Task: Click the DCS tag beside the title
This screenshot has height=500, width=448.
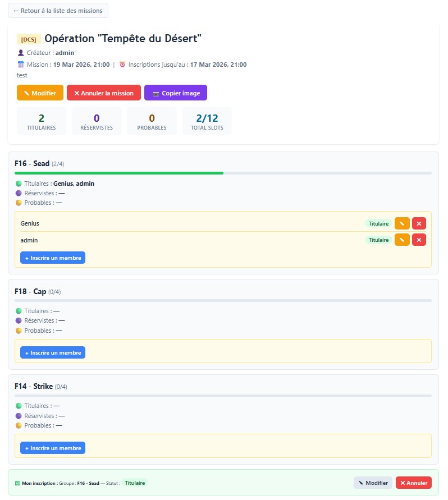Action: click(x=29, y=39)
